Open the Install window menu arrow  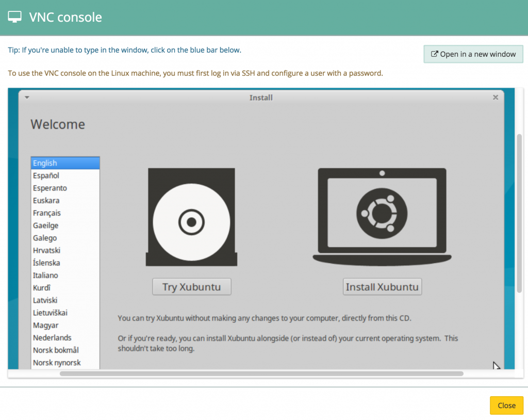pos(27,98)
